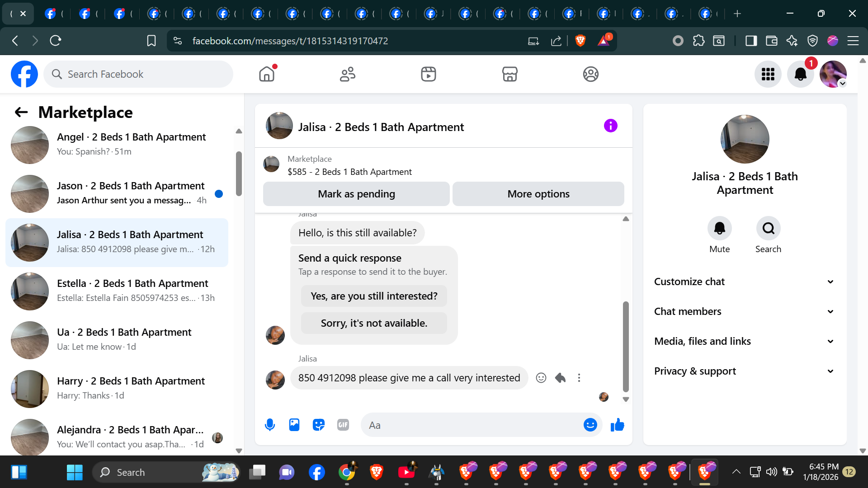Click the voice clip microphone icon
Image resolution: width=868 pixels, height=488 pixels.
270,425
